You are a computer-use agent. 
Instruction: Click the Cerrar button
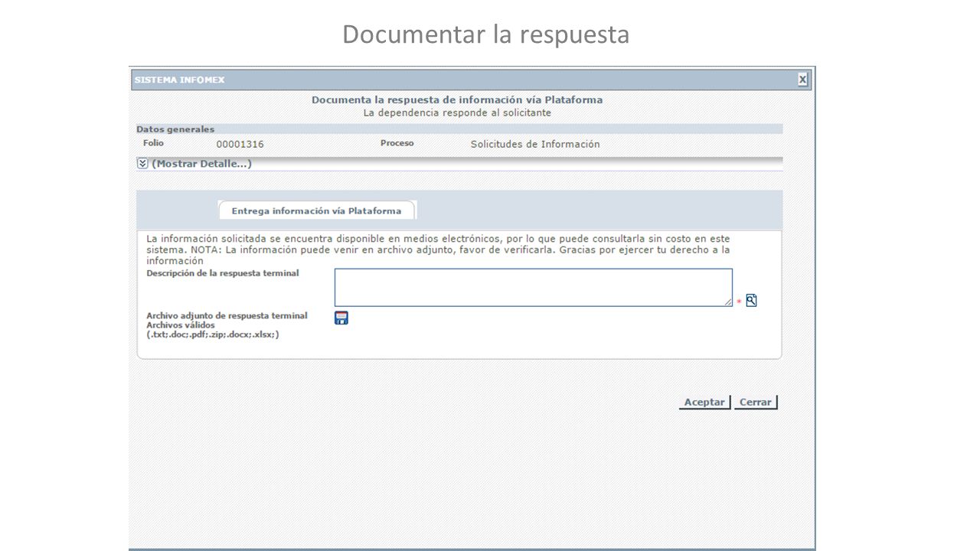point(756,403)
